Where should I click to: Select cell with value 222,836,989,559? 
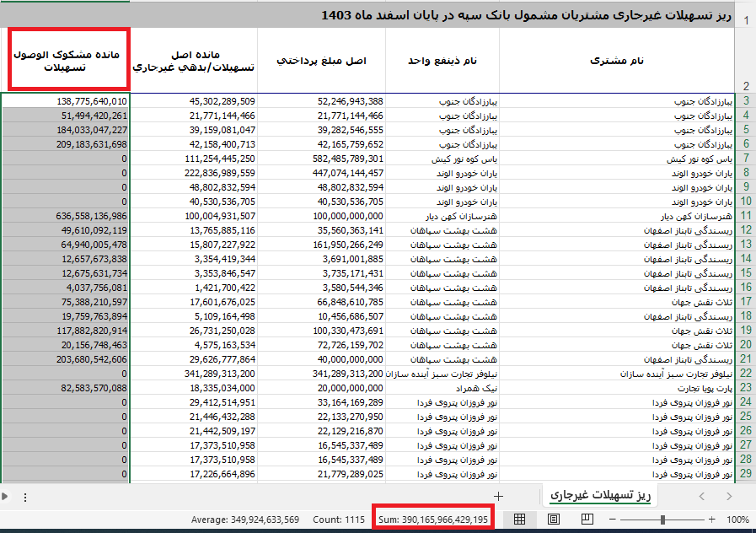[194, 173]
